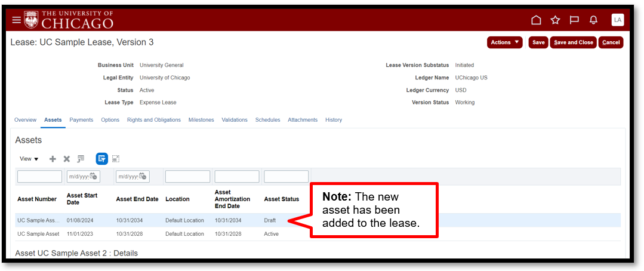The height and width of the screenshot is (271, 644).
Task: Open the hamburger navigator menu
Action: click(x=17, y=20)
